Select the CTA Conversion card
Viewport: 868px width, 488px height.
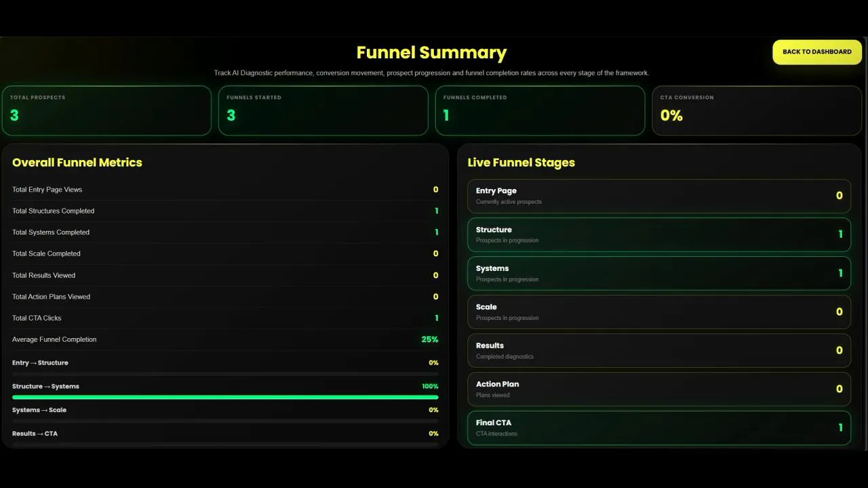757,110
